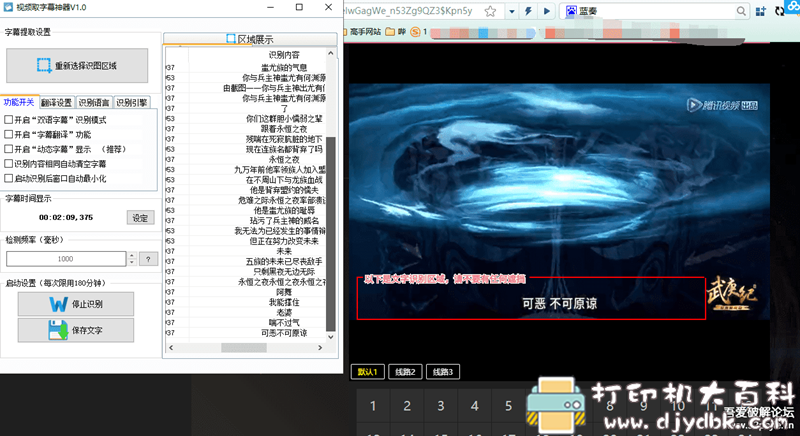Screen dimensions: 800x436
Task: Click the 腾讯视频 logo on the video
Action: (x=721, y=106)
